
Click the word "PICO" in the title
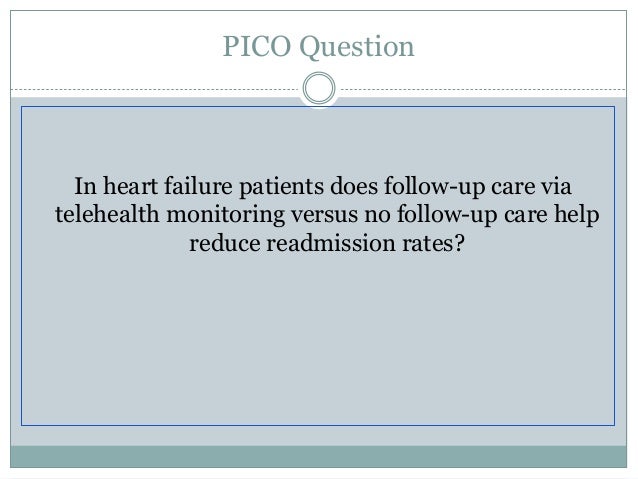(257, 46)
